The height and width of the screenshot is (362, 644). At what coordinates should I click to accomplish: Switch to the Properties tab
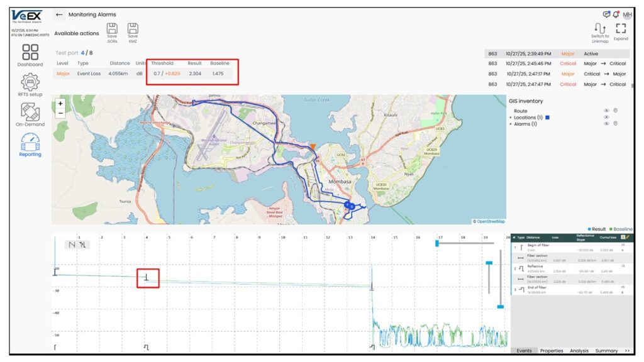(x=552, y=351)
